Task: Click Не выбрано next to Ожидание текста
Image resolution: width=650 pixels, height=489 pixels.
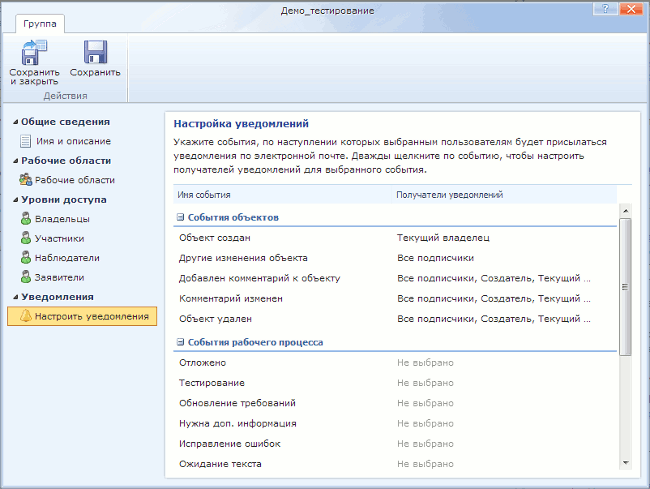Action: coord(425,464)
